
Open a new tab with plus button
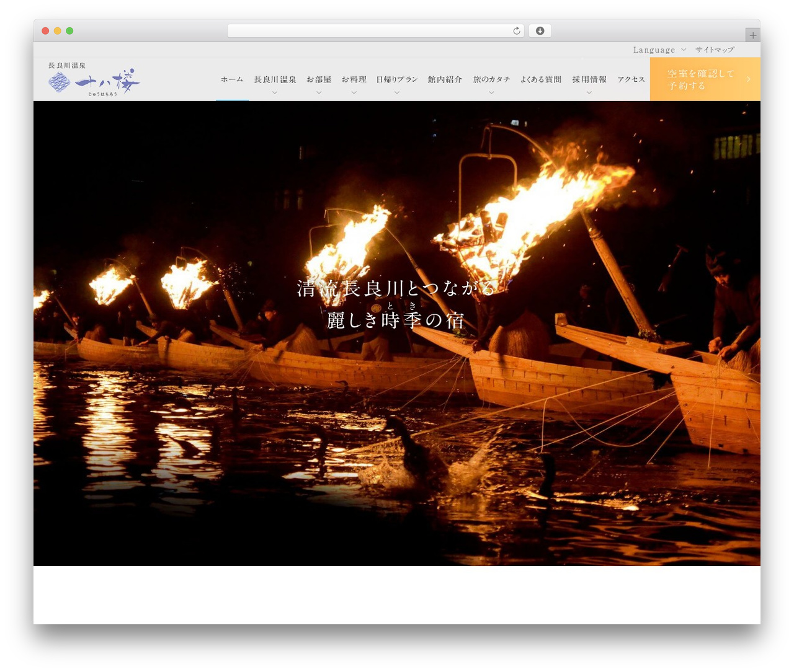pyautogui.click(x=752, y=35)
